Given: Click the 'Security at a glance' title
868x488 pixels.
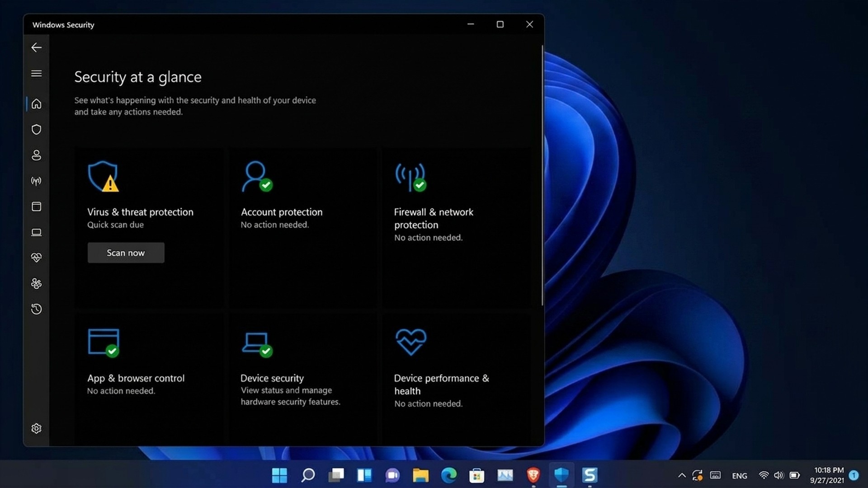Looking at the screenshot, I should [x=138, y=77].
